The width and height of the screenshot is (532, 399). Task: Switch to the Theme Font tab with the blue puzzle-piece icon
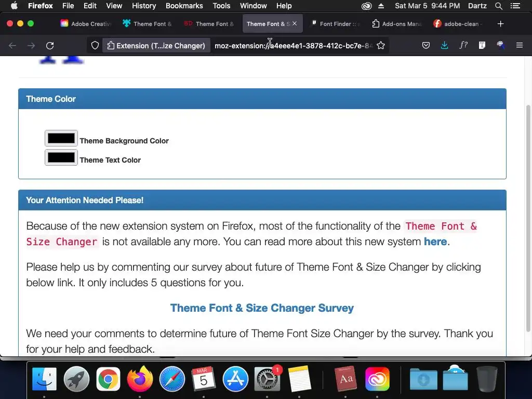(147, 24)
